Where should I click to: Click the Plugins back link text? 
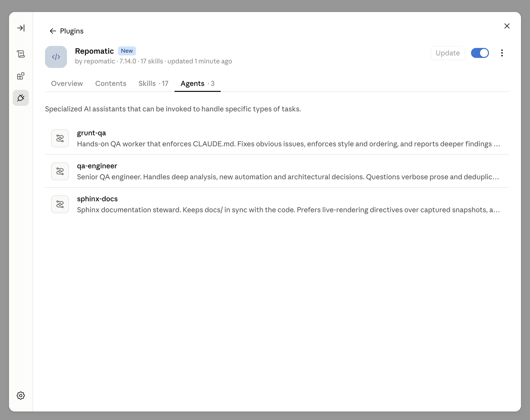coord(72,31)
